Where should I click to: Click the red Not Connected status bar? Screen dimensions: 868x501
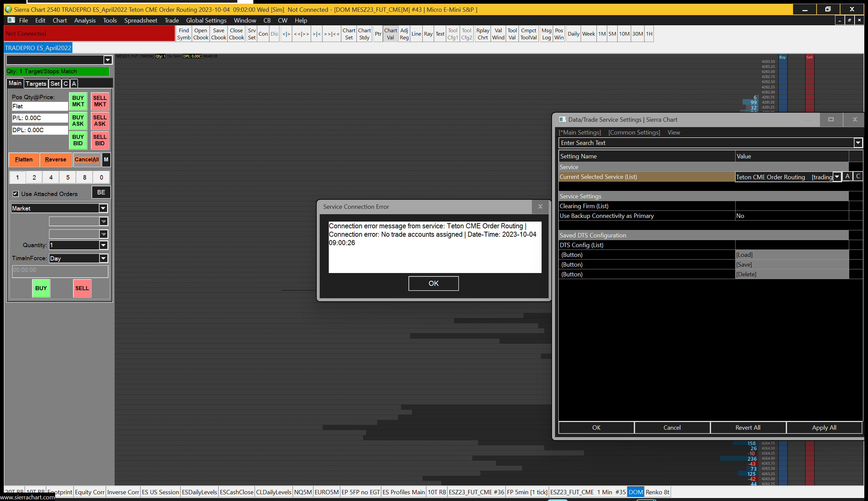[89, 34]
